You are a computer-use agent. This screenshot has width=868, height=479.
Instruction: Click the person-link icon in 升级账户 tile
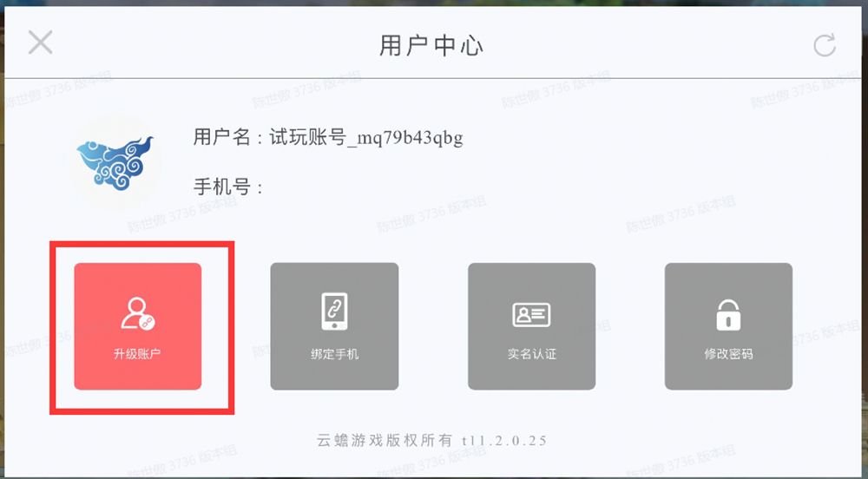click(x=138, y=313)
